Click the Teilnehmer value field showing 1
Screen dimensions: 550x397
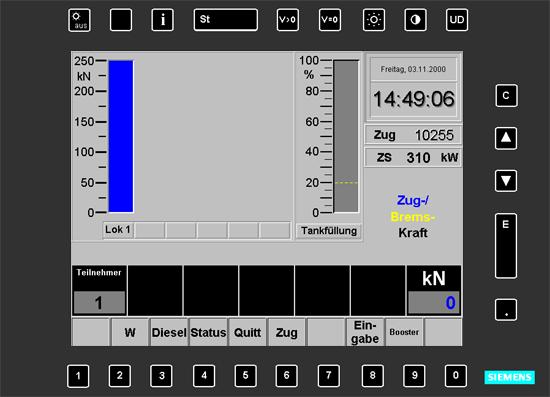click(x=99, y=302)
